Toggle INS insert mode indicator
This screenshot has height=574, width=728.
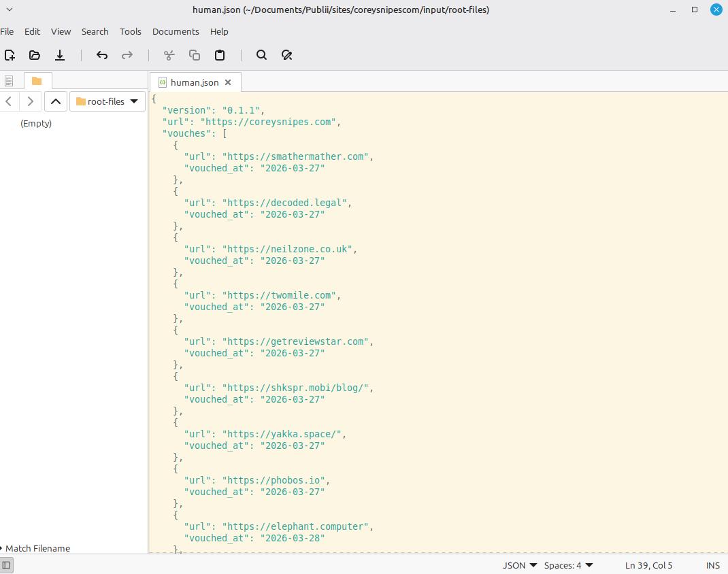tap(712, 565)
